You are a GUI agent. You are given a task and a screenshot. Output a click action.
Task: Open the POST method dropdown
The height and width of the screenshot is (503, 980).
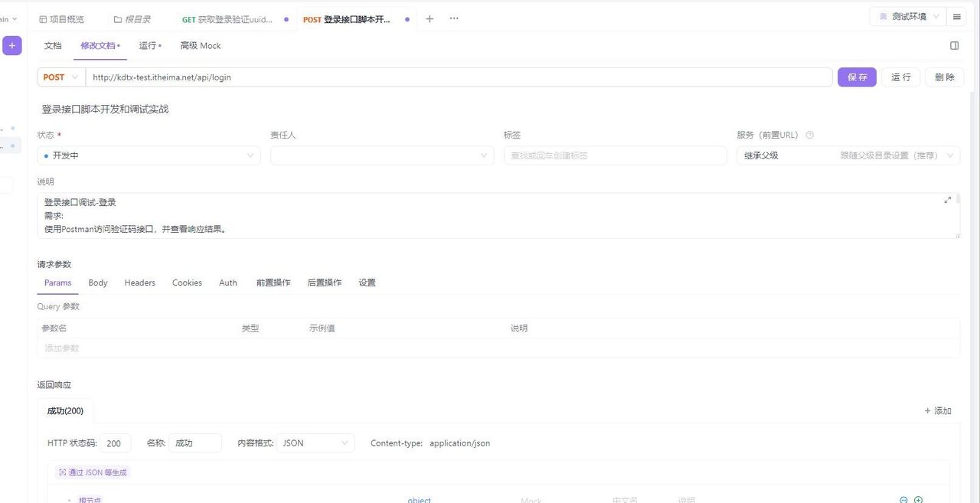coord(60,77)
